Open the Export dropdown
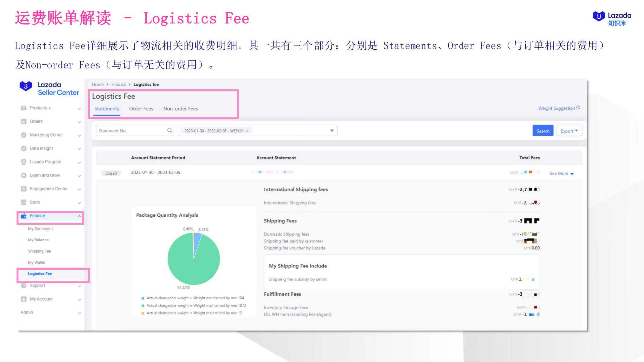This screenshot has height=362, width=644. click(x=569, y=131)
